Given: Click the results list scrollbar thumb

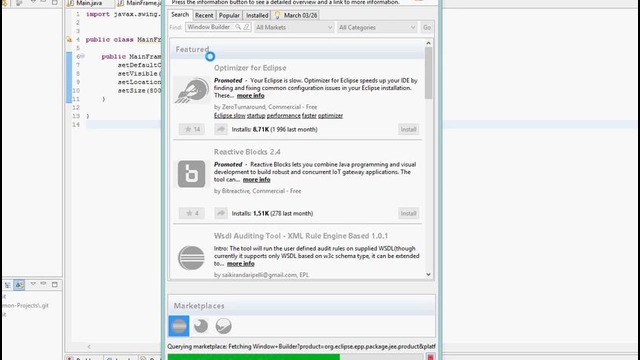Looking at the screenshot, I should click(428, 73).
